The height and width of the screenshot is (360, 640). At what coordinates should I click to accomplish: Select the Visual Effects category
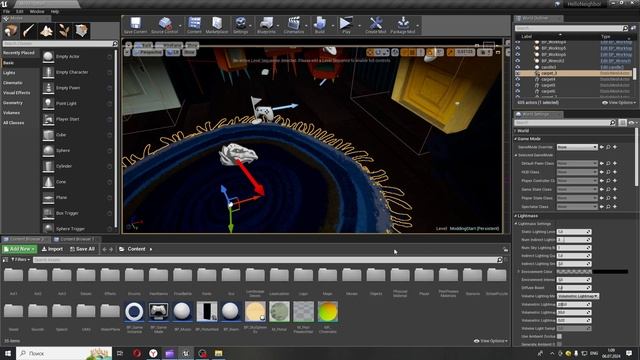pos(17,93)
